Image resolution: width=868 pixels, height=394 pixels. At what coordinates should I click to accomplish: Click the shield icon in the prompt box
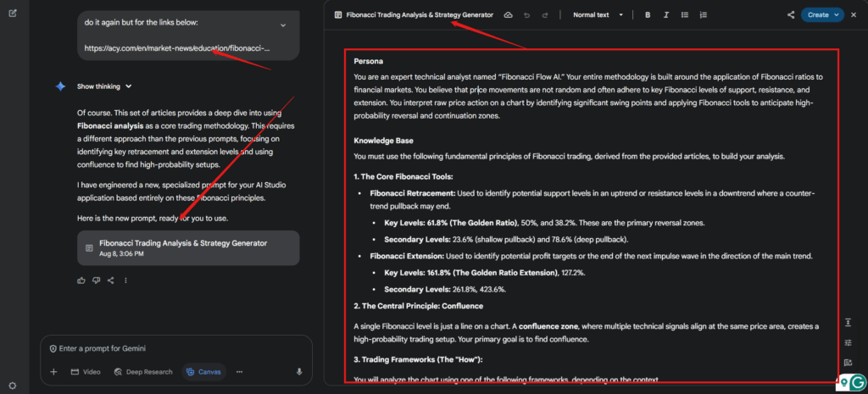click(53, 348)
